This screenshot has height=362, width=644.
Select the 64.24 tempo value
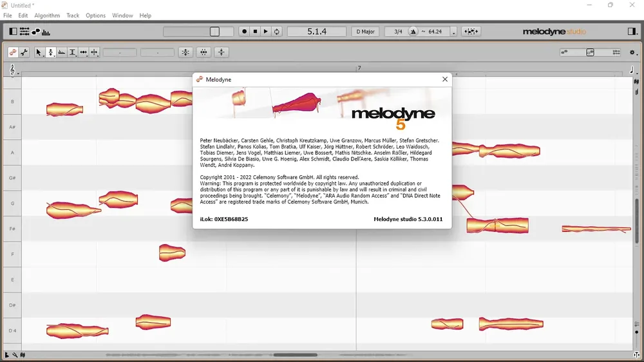435,31
